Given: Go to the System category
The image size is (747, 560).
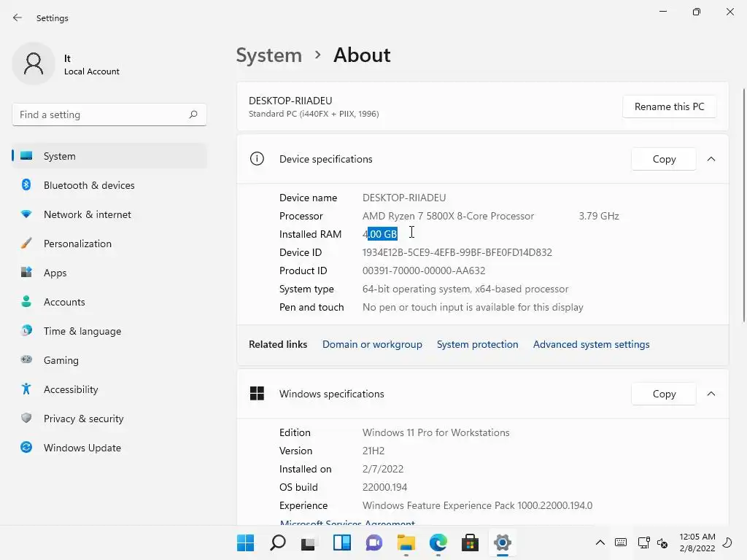Looking at the screenshot, I should 109,156.
